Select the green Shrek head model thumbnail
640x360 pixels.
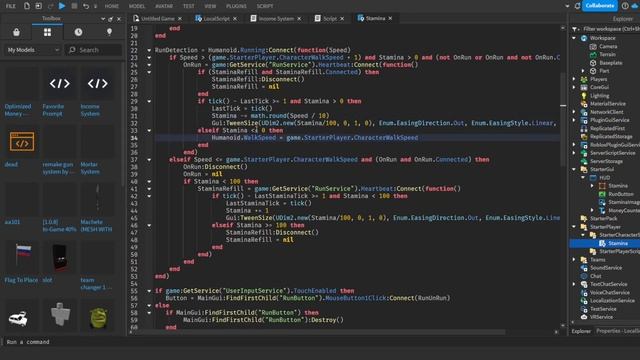tap(98, 317)
